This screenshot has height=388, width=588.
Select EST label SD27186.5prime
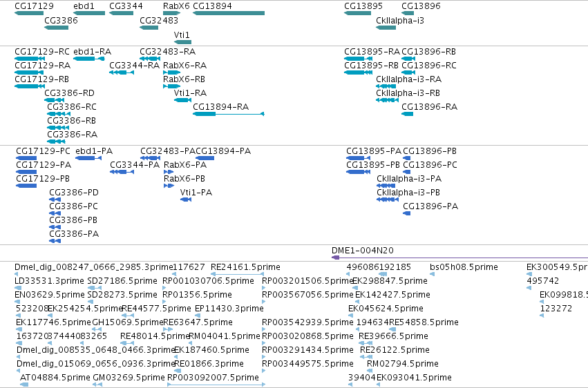(x=122, y=280)
